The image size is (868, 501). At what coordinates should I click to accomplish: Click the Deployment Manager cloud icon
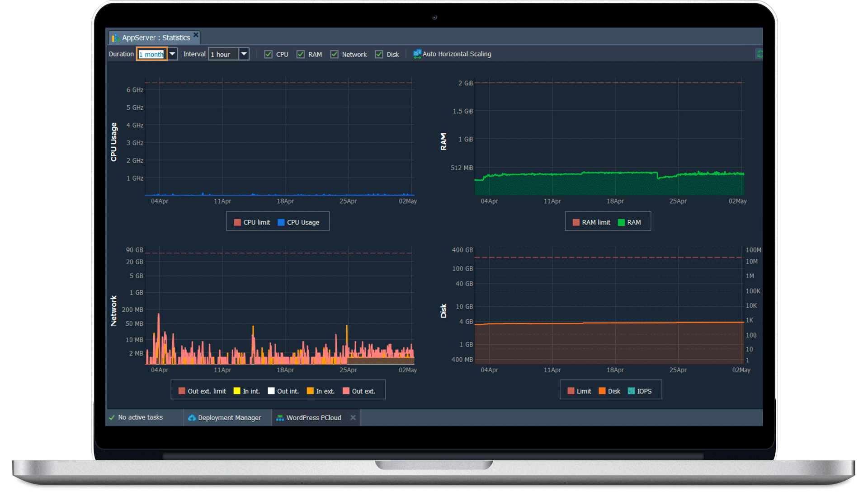click(192, 418)
